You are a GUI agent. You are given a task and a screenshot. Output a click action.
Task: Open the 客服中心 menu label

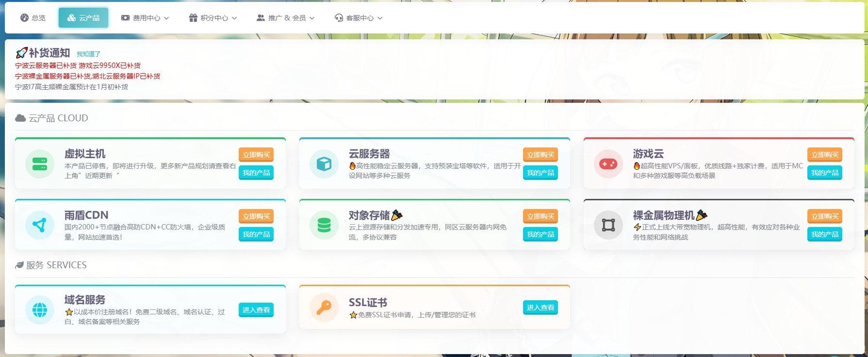click(360, 18)
